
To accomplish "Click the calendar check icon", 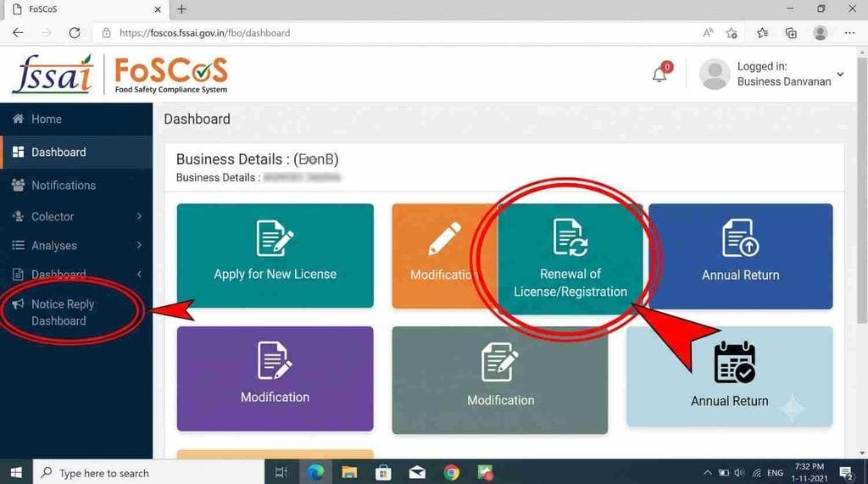I will tap(735, 362).
